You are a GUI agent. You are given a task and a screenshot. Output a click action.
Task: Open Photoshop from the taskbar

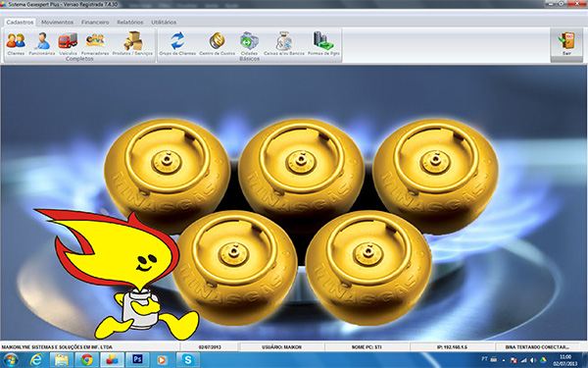[137, 360]
